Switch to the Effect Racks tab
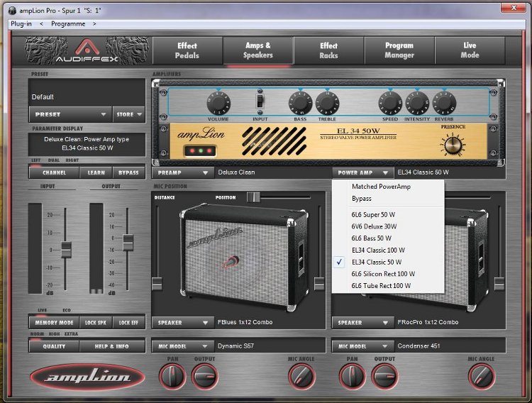The image size is (532, 403). coord(328,50)
